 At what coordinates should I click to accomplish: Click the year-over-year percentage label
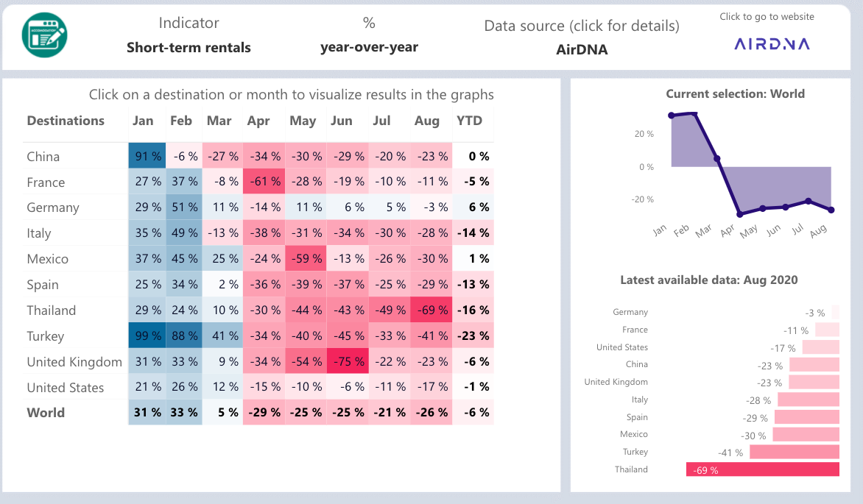pos(369,47)
